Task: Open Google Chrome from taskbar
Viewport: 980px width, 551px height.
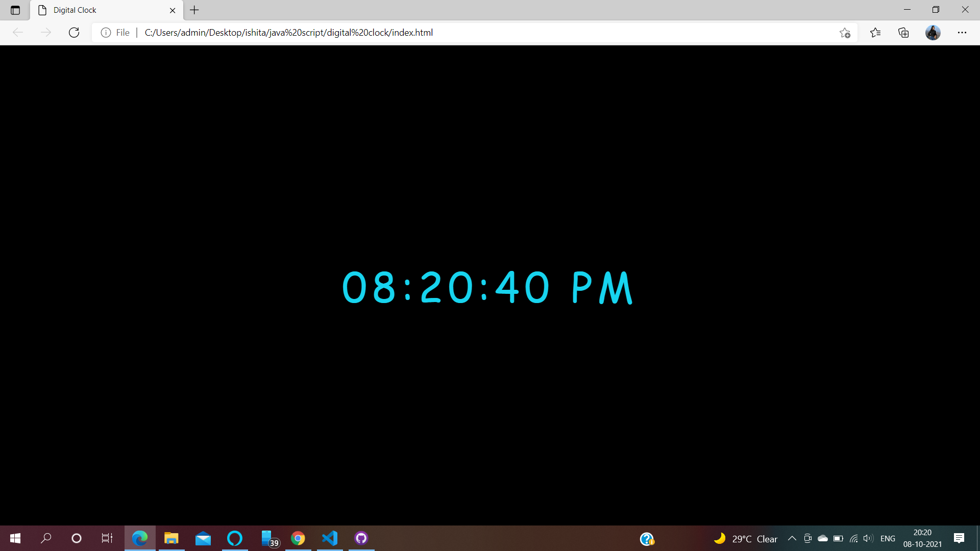Action: [x=298, y=538]
